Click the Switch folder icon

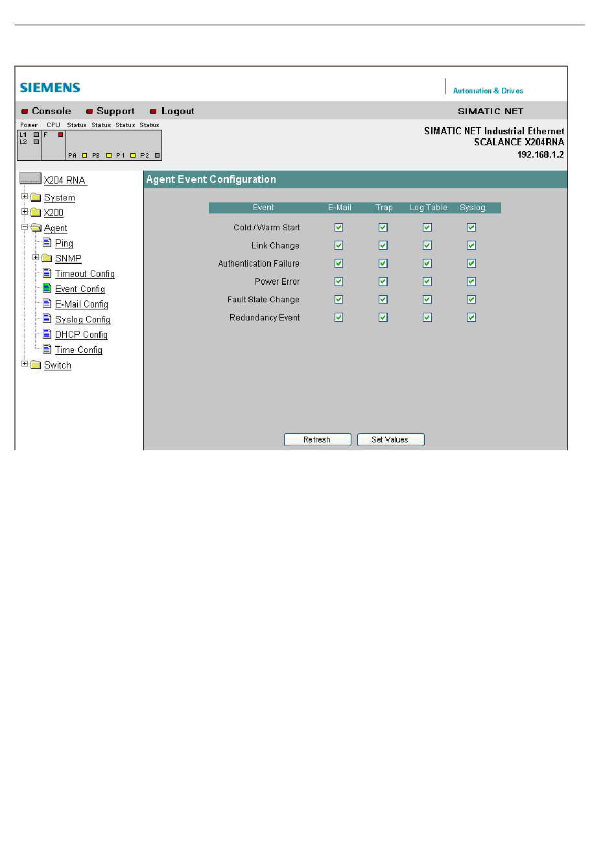36,365
